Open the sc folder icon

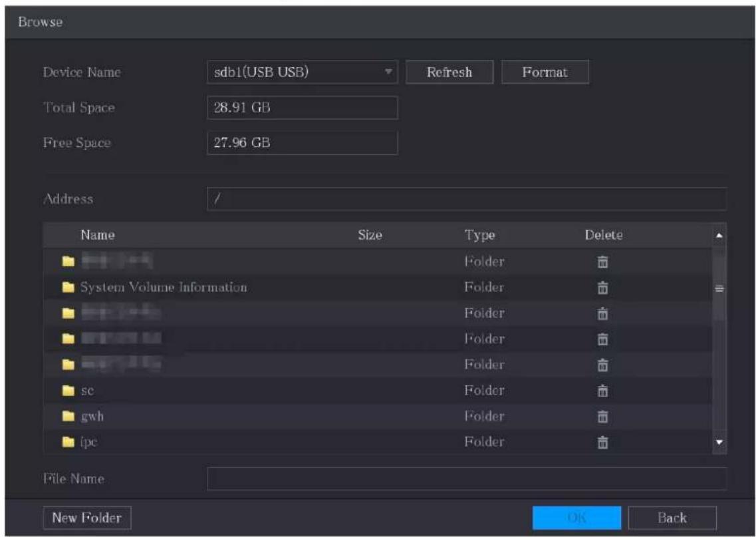point(68,391)
